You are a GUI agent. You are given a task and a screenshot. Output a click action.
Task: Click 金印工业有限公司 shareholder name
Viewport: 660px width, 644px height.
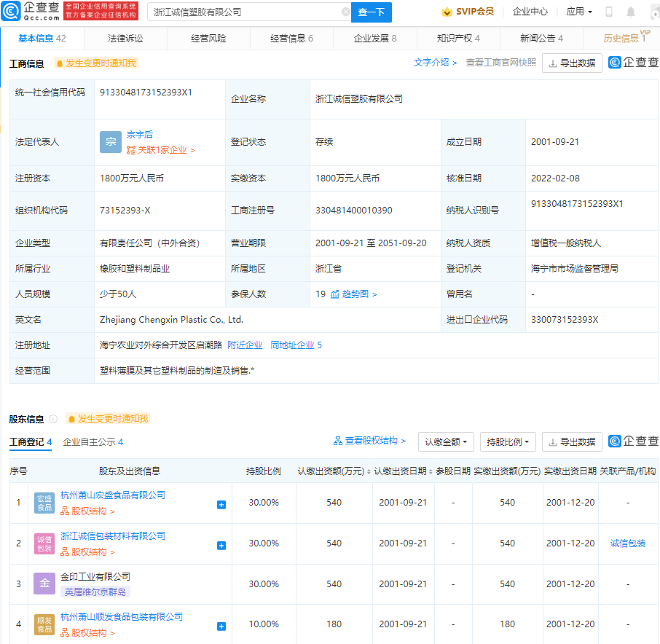coord(95,577)
